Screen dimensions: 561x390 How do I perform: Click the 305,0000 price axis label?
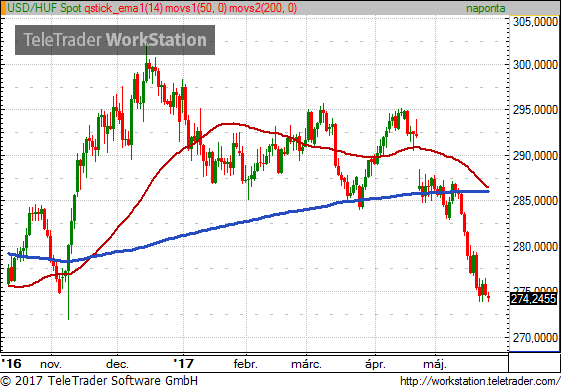click(535, 22)
